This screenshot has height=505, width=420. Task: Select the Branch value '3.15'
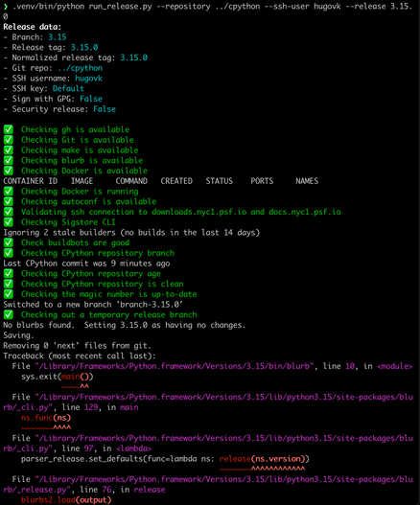point(58,37)
